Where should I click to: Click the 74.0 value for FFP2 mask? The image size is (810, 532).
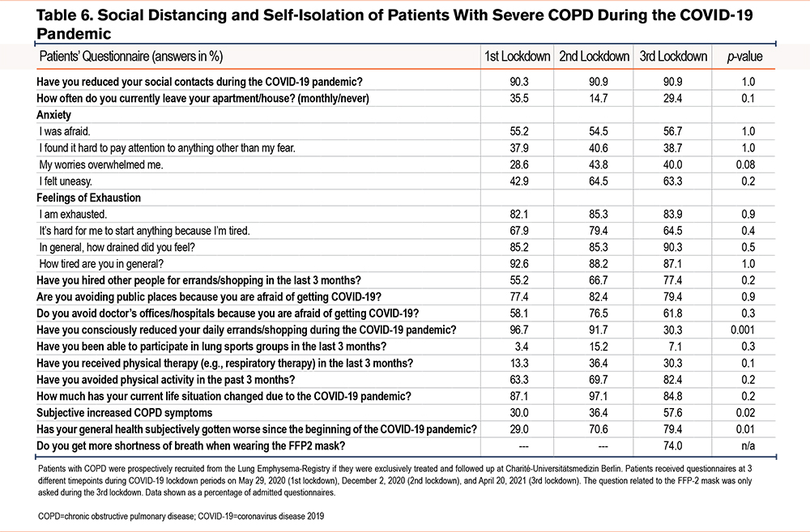click(672, 445)
